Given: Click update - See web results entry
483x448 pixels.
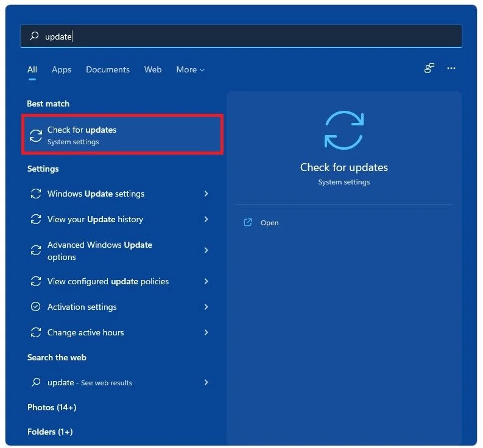Looking at the screenshot, I should point(120,382).
